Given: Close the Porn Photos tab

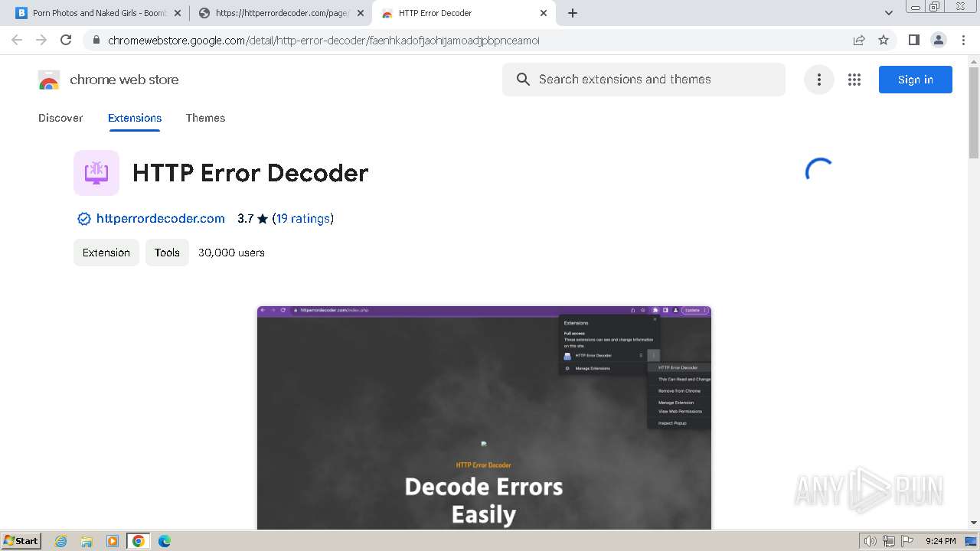Looking at the screenshot, I should click(178, 13).
